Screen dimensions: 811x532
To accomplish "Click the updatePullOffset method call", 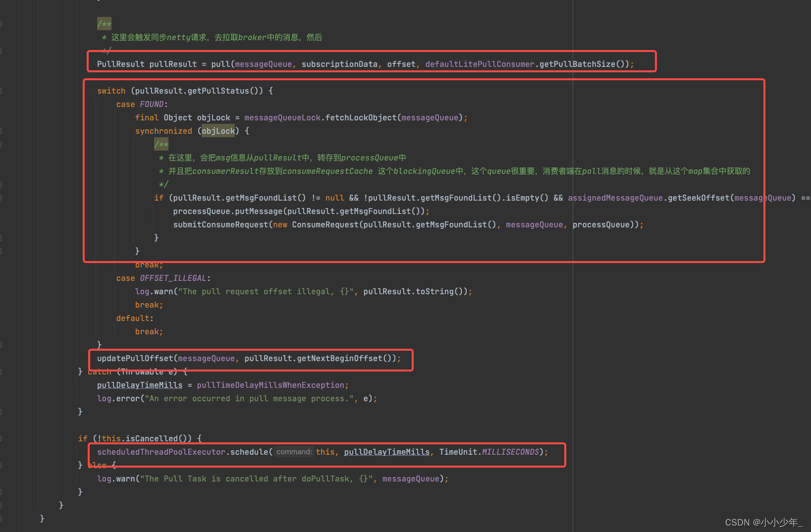I will (135, 358).
